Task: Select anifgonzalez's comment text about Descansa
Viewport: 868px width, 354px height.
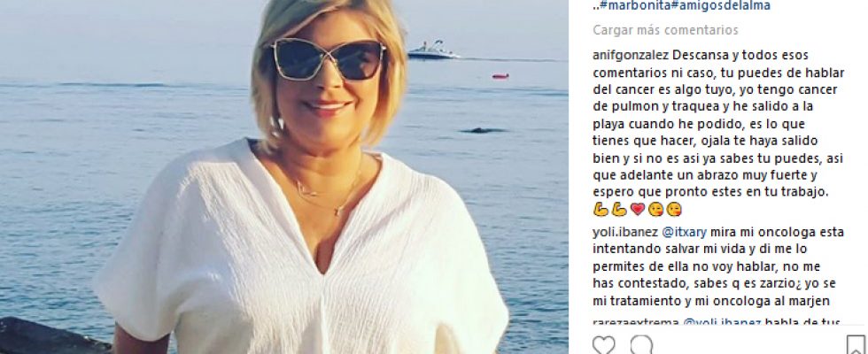Action: click(x=718, y=133)
